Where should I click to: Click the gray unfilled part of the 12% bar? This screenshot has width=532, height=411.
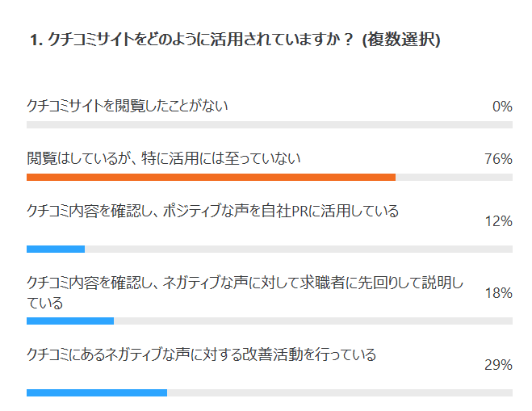tap(299, 249)
